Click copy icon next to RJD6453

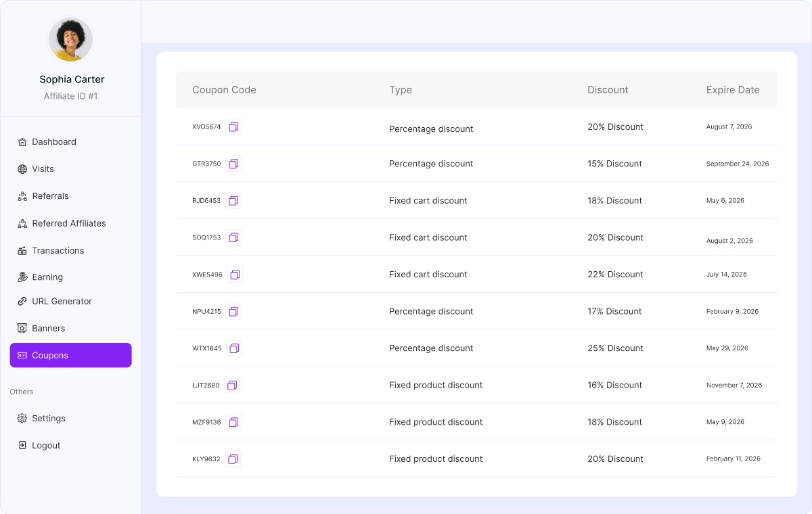pos(233,201)
